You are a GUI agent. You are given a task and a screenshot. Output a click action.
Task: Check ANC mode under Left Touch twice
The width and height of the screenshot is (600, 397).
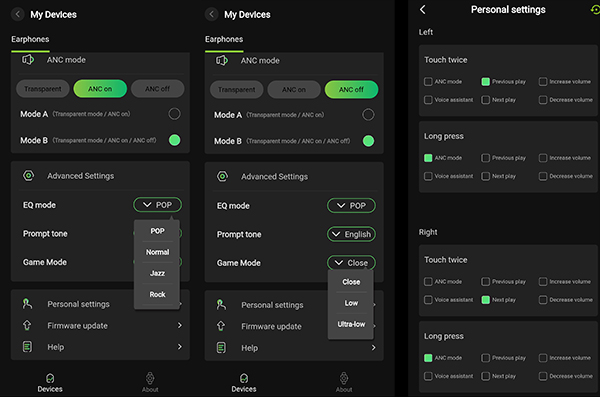428,82
